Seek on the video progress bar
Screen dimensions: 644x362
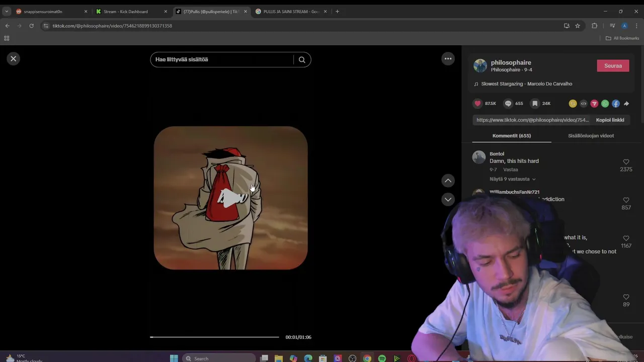point(214,337)
